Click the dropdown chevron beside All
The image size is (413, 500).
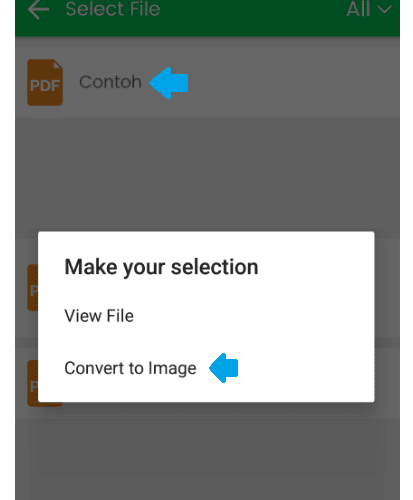[x=384, y=10]
